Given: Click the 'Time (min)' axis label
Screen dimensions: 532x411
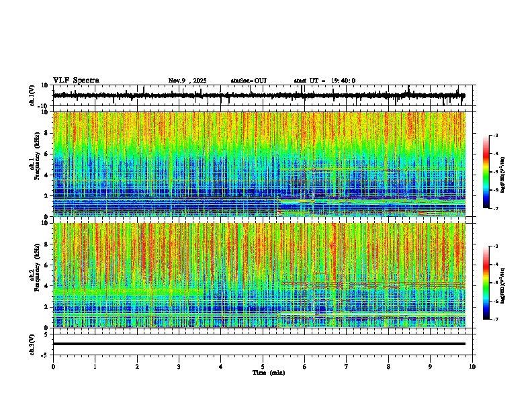Looking at the screenshot, I should pyautogui.click(x=269, y=373).
